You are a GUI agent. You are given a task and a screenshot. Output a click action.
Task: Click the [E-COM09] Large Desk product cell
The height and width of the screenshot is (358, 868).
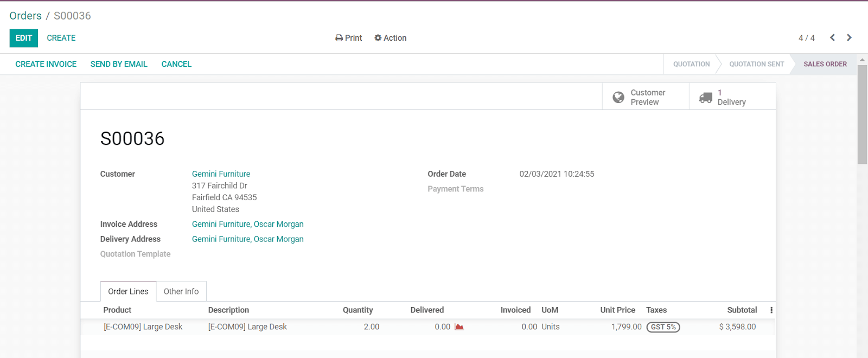click(x=143, y=327)
